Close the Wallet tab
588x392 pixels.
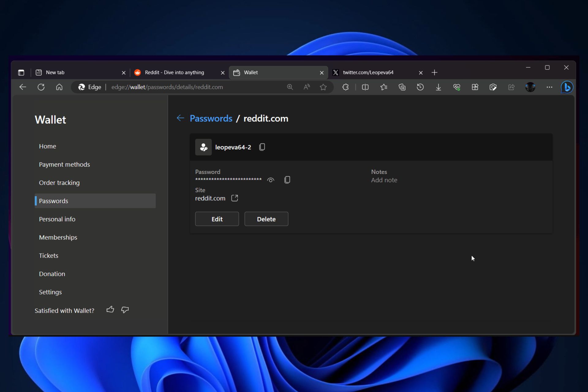pos(322,73)
